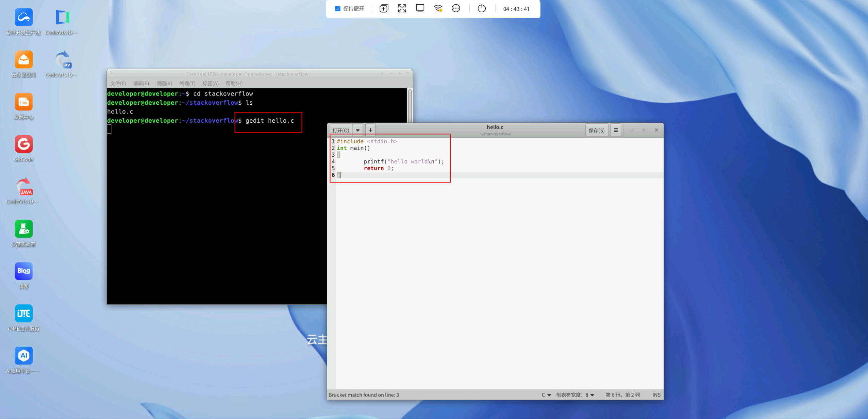The height and width of the screenshot is (419, 868).
Task: Click the display screen icon in top bar
Action: pyautogui.click(x=420, y=8)
